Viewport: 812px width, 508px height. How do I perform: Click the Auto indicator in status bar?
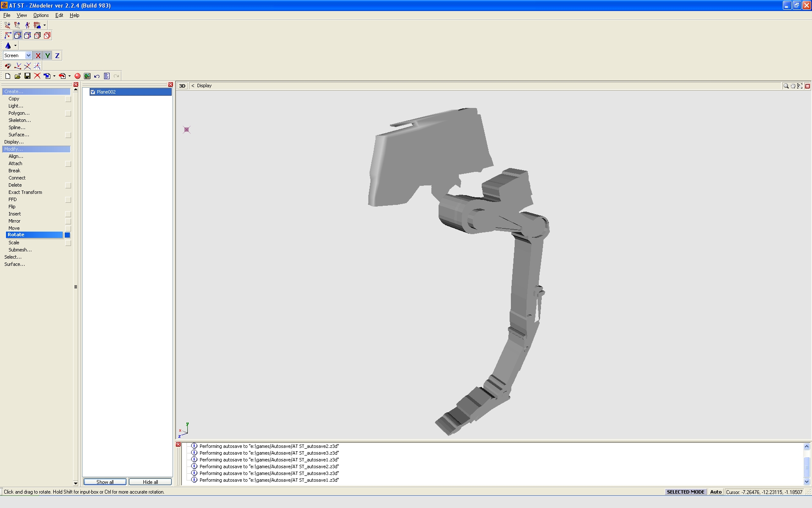[716, 492]
